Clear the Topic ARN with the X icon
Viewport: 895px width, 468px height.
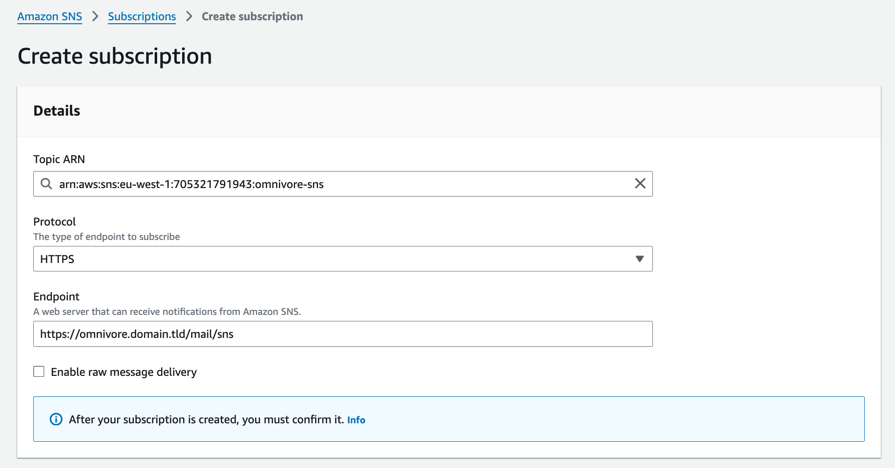(640, 184)
